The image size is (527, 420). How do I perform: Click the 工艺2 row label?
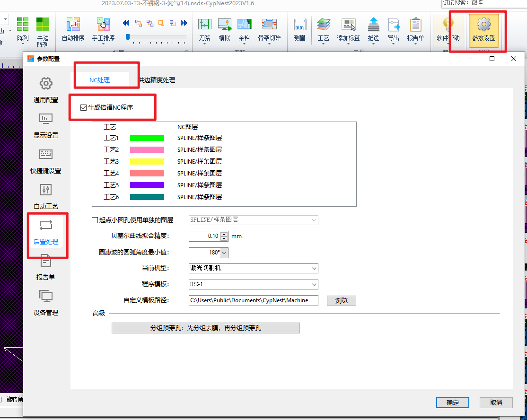111,149
